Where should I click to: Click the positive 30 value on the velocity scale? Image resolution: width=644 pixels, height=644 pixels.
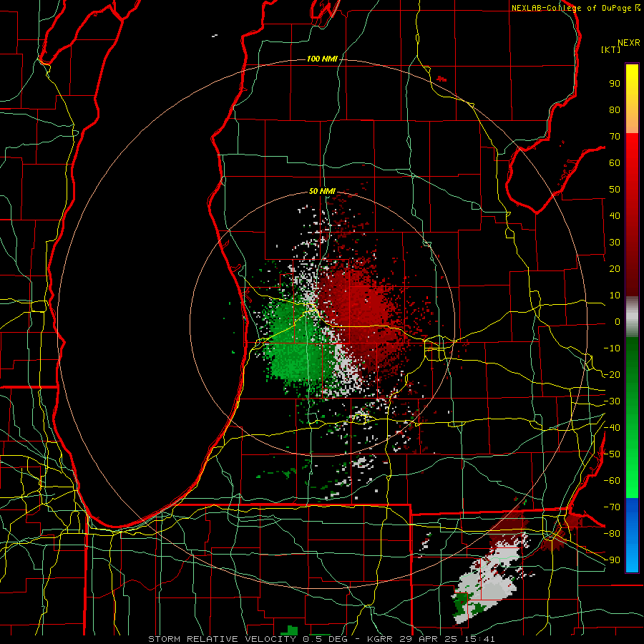pyautogui.click(x=615, y=243)
